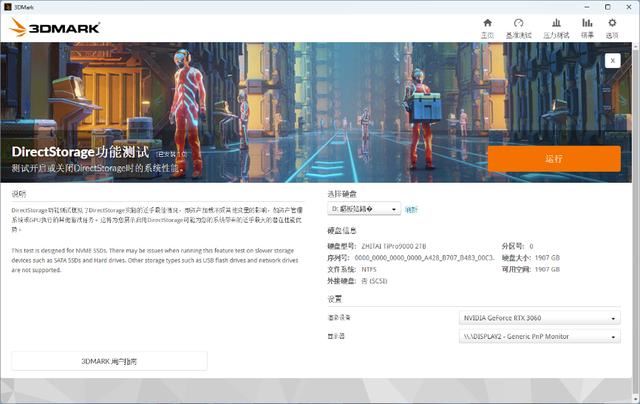Click the refresh link beside drive dropdown
The height and width of the screenshot is (404, 640).
click(x=411, y=209)
